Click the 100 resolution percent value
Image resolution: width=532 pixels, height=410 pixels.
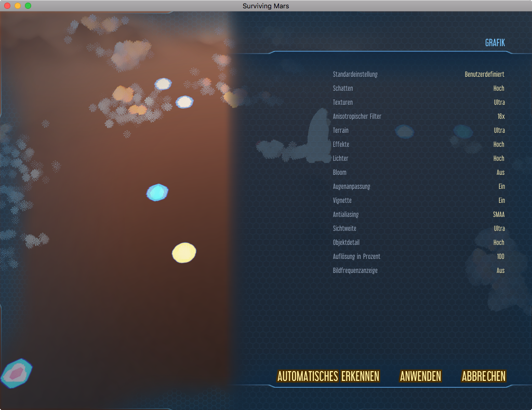coord(501,256)
